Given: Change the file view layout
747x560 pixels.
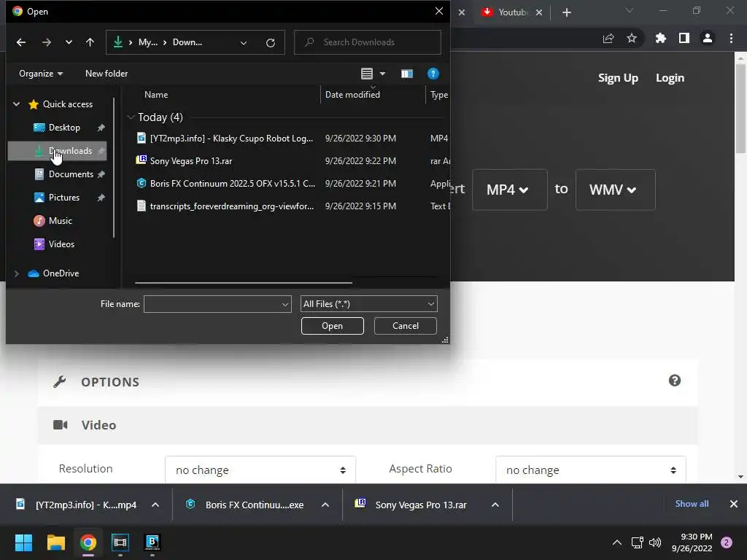Looking at the screenshot, I should [x=367, y=74].
